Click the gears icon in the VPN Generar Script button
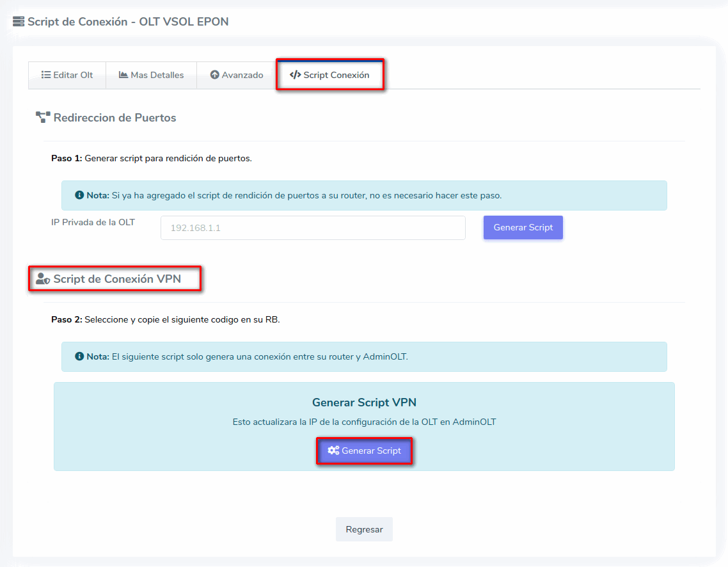The image size is (728, 567). point(333,451)
